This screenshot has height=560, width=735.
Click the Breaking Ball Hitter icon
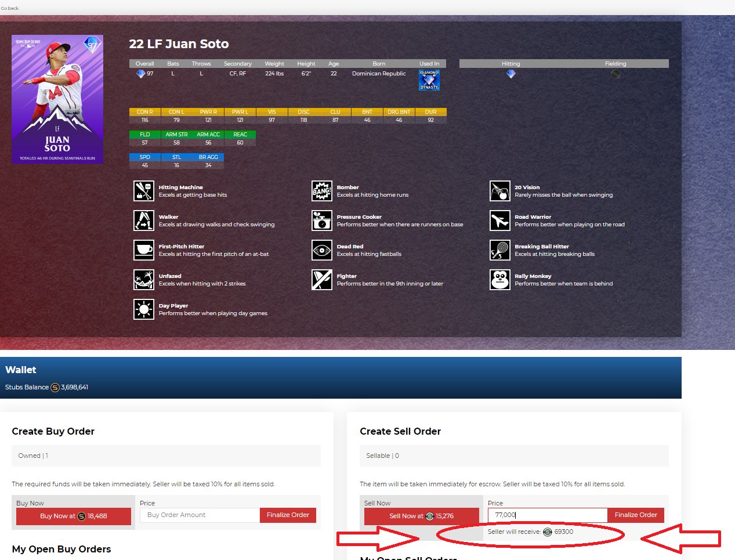pos(499,250)
